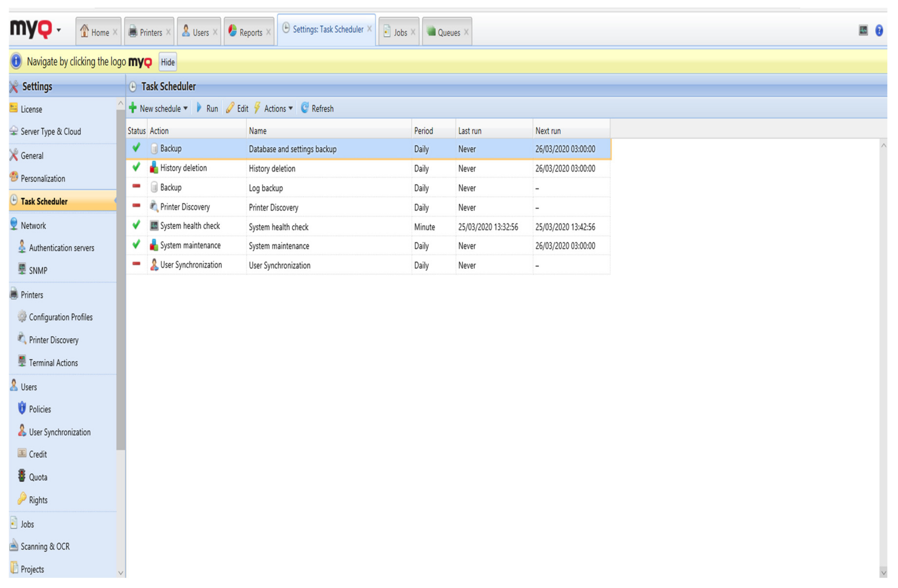Click the Edit pencil toolbar icon

pos(230,108)
